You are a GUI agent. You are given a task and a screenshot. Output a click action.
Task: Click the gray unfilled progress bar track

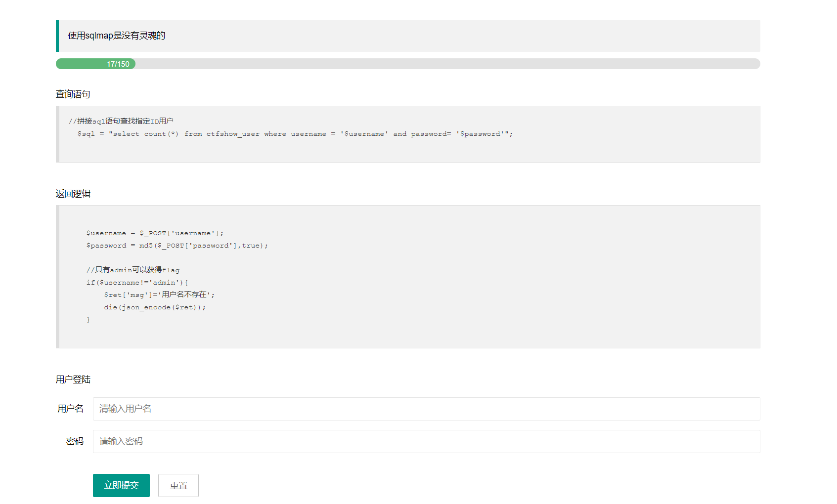(447, 64)
